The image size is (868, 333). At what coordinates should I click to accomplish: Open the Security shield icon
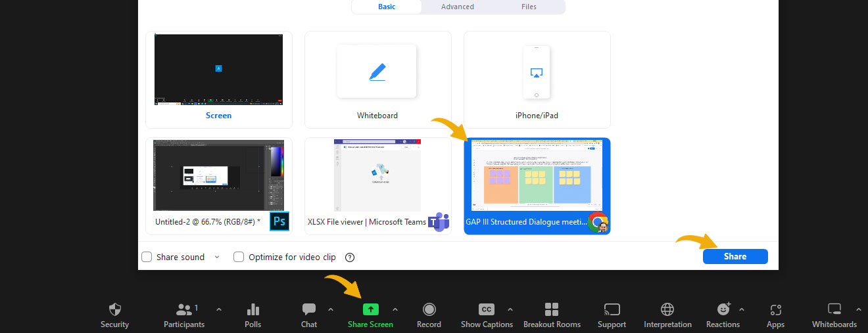point(115,310)
